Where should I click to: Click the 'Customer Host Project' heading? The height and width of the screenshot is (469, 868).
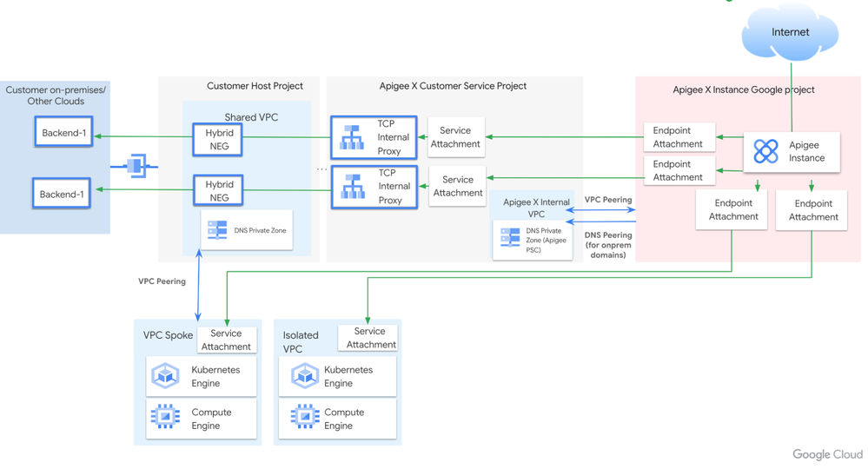click(255, 86)
